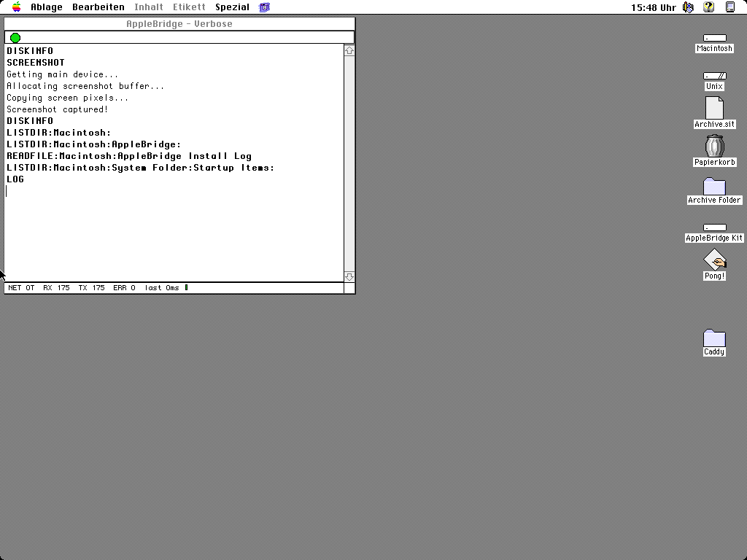Image resolution: width=747 pixels, height=560 pixels.
Task: Click the Archive.sit file name label
Action: pos(714,124)
